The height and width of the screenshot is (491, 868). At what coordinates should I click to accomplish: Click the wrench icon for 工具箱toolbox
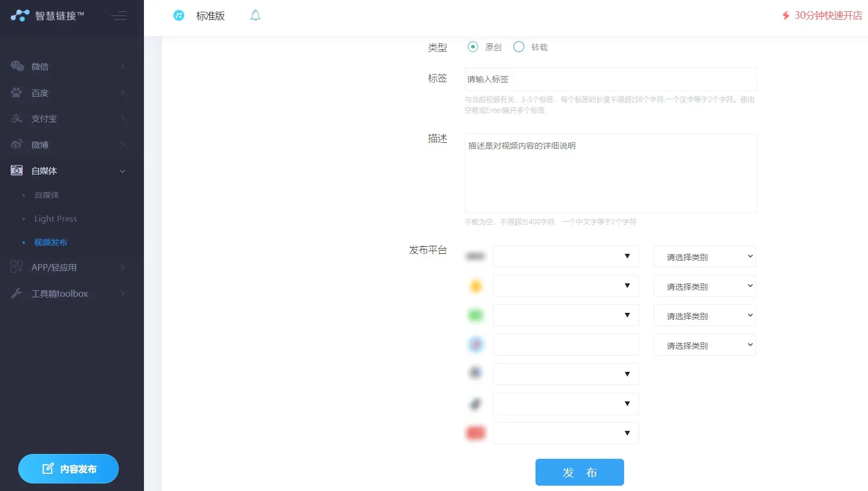coord(17,294)
